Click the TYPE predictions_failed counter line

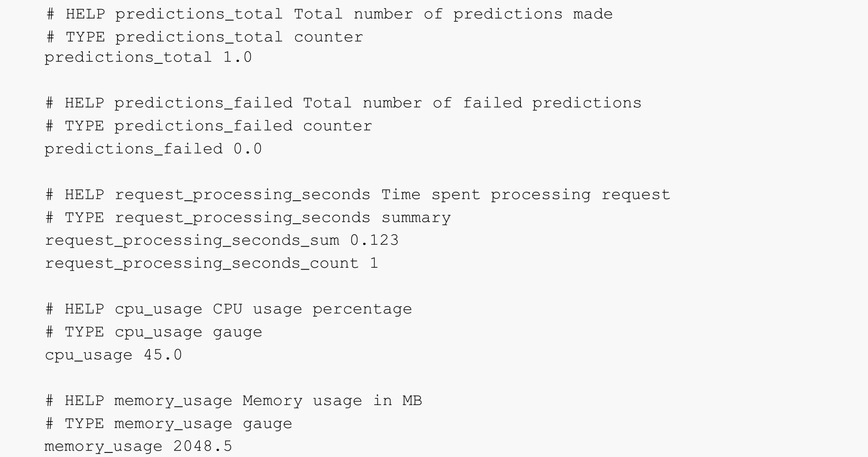(209, 126)
